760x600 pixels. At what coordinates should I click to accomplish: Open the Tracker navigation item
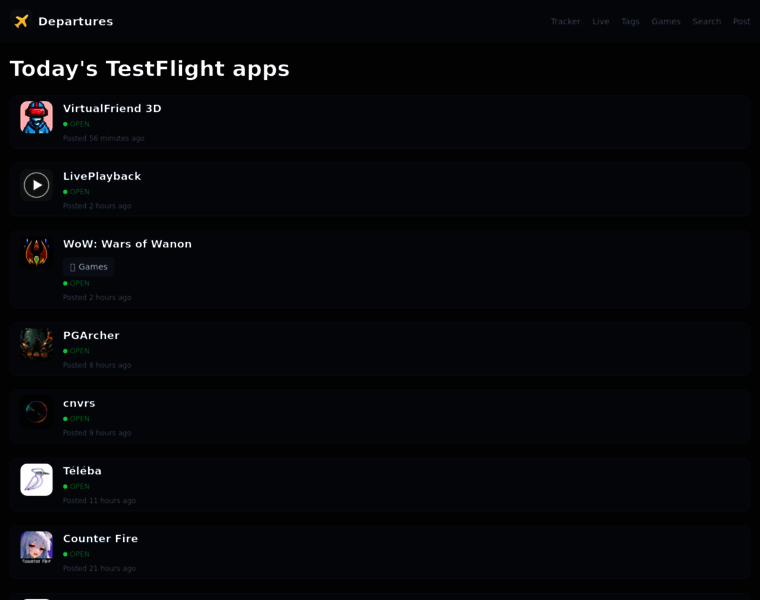click(565, 21)
